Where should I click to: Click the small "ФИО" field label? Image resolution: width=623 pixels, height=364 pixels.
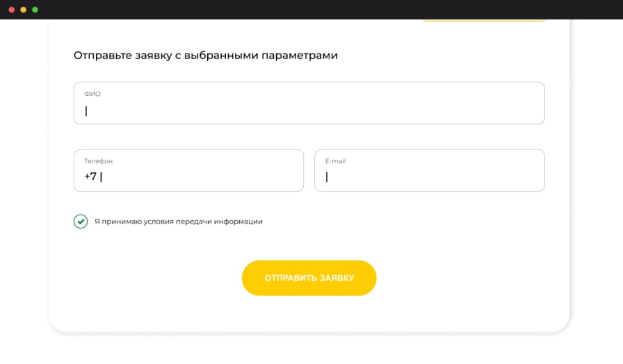point(92,94)
